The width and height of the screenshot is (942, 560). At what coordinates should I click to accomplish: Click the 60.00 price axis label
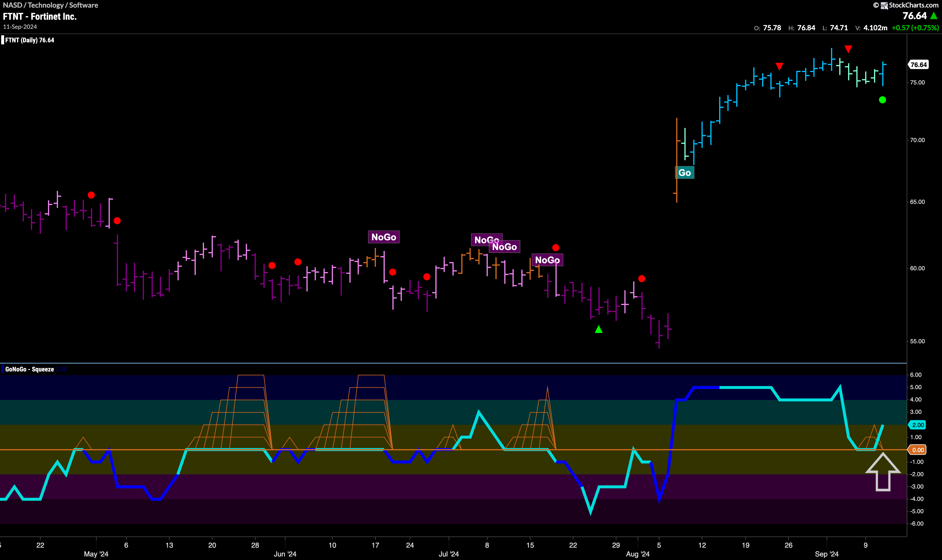point(918,268)
